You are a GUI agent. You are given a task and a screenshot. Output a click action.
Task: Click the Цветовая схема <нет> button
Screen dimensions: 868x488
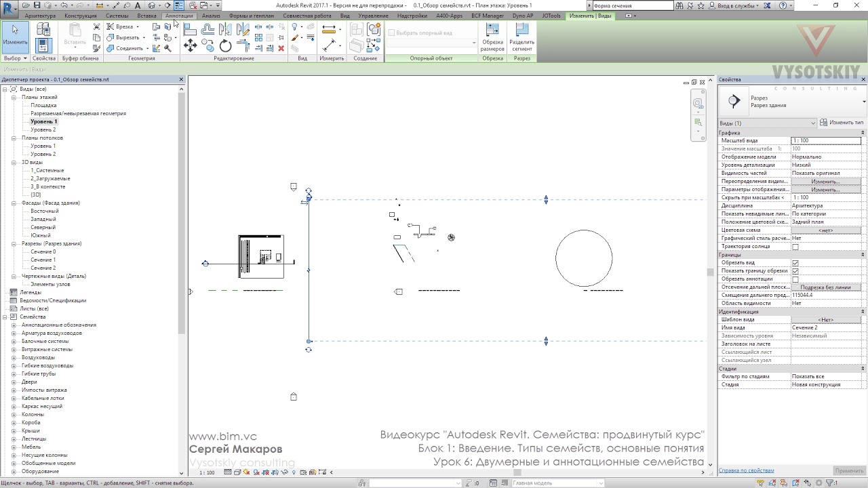825,230
